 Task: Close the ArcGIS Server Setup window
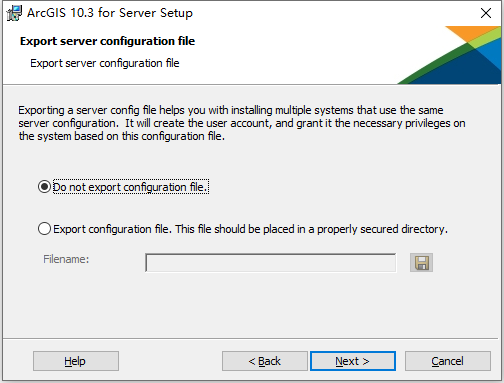point(486,13)
